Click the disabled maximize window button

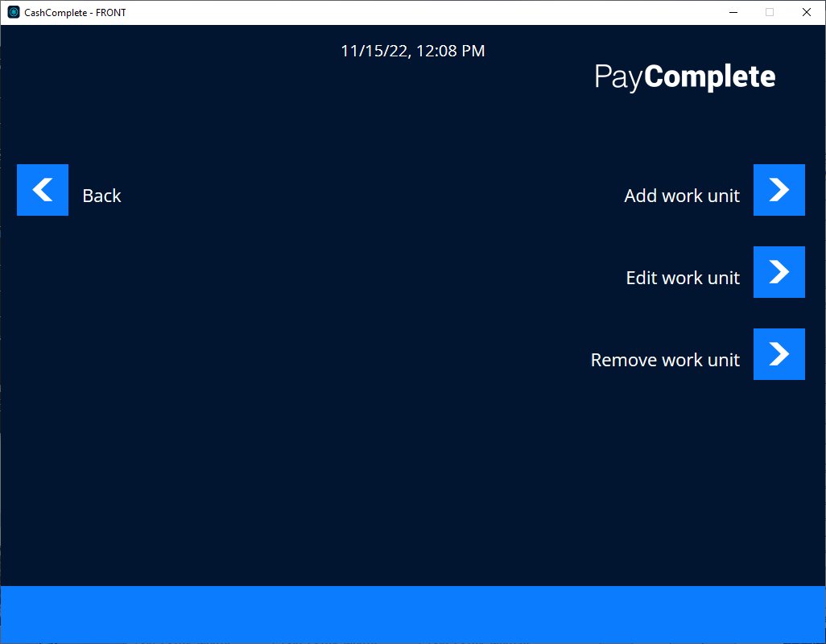click(x=770, y=12)
